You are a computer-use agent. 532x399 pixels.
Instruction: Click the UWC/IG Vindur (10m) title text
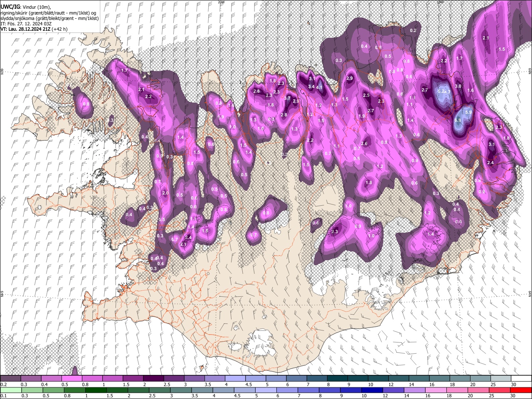click(25, 7)
